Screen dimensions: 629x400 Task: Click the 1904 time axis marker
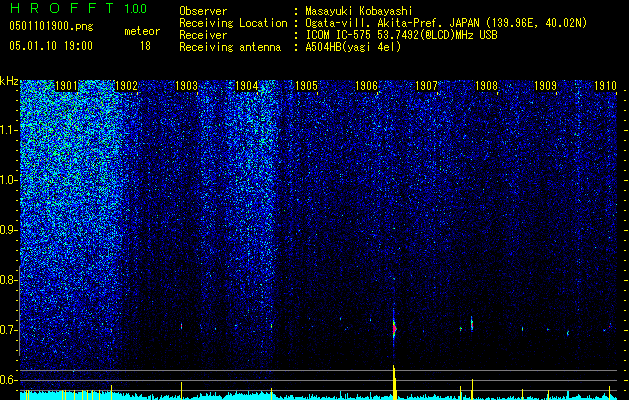pyautogui.click(x=246, y=86)
